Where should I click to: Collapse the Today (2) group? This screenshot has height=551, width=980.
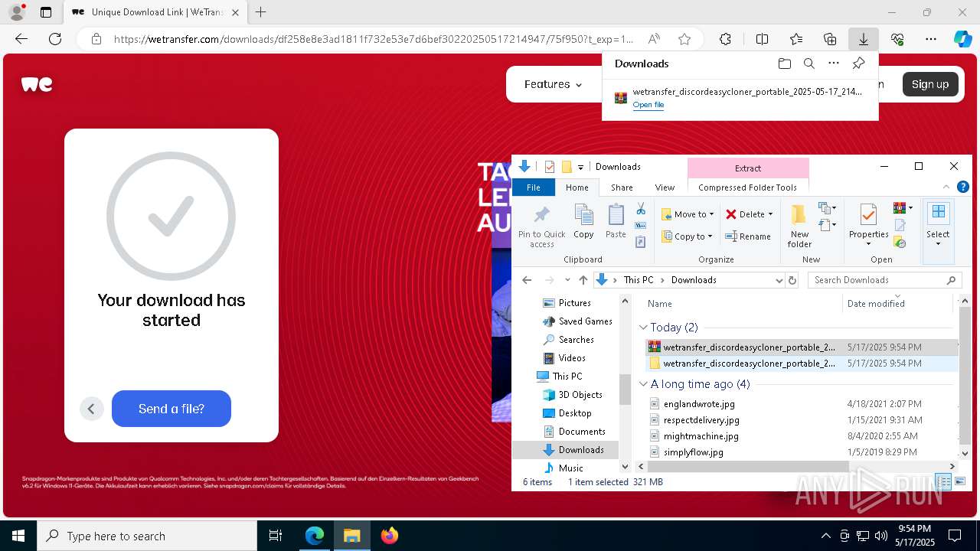click(643, 328)
